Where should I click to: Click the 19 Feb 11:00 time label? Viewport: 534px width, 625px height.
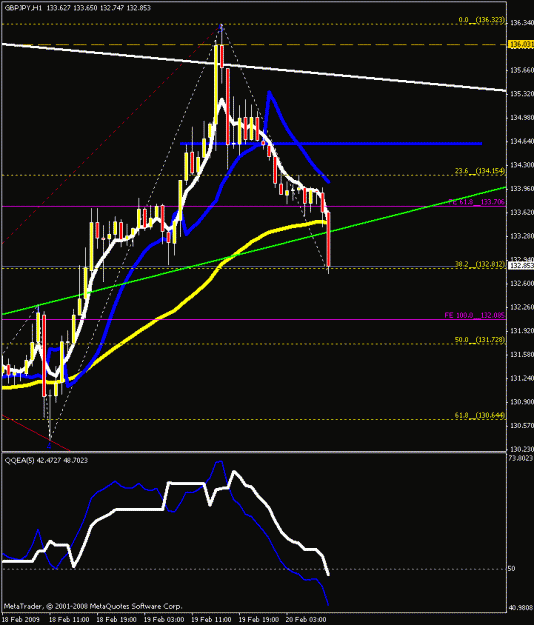[x=211, y=619]
